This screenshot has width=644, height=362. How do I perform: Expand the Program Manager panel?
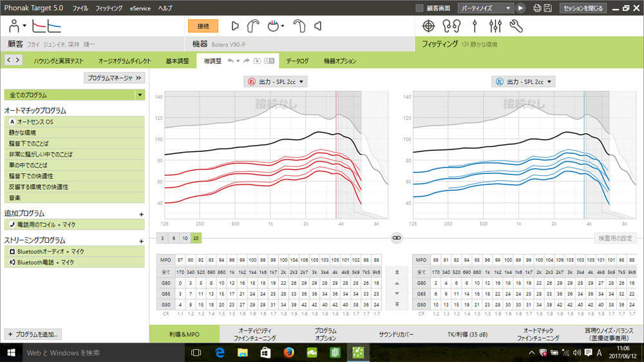(114, 78)
